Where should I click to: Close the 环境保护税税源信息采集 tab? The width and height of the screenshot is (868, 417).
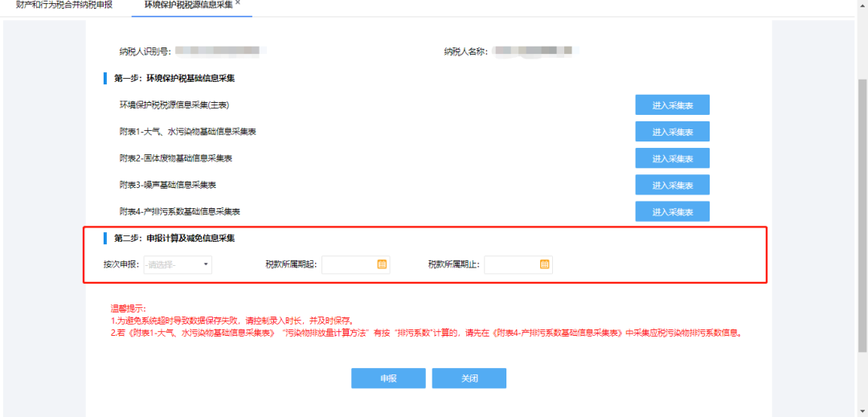237,2
